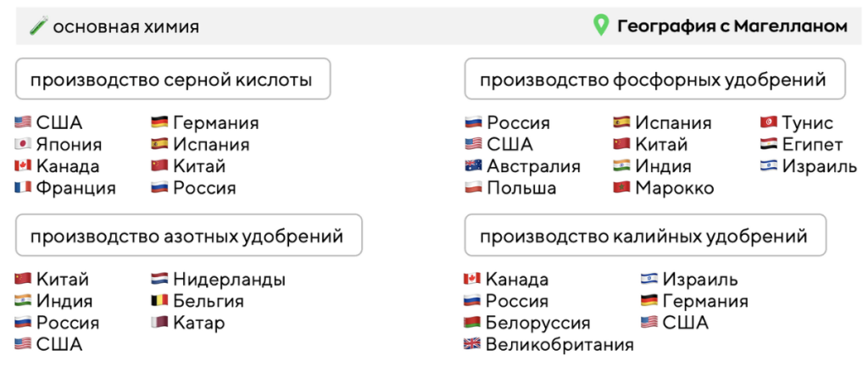Click the Japan flag icon
Image resolution: width=868 pixels, height=383 pixels.
(x=23, y=145)
